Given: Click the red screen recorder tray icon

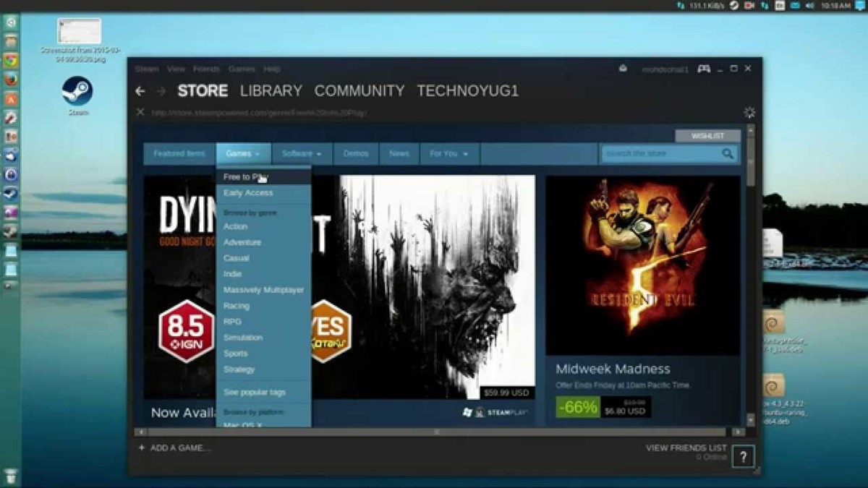Looking at the screenshot, I should (x=749, y=5).
